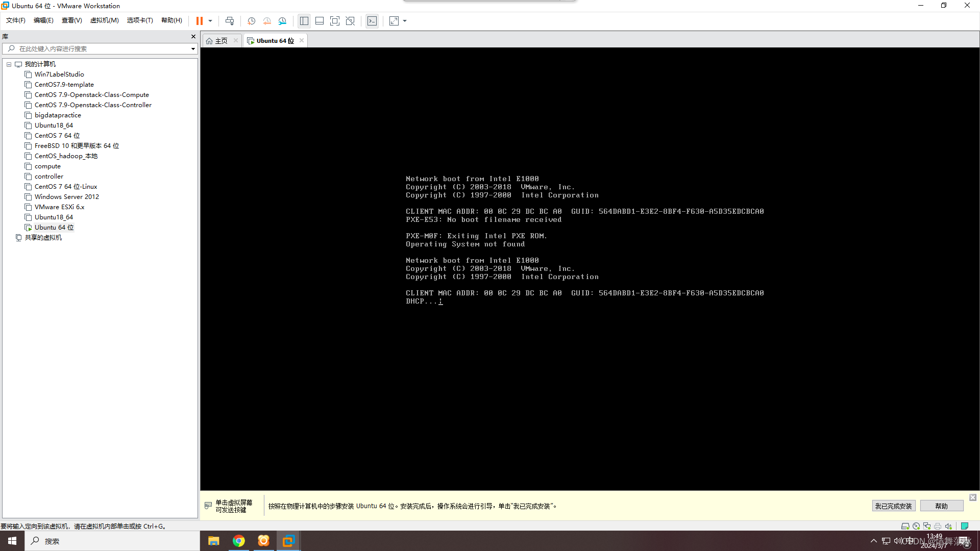Click the printer status icon
980x551 pixels.
(938, 526)
